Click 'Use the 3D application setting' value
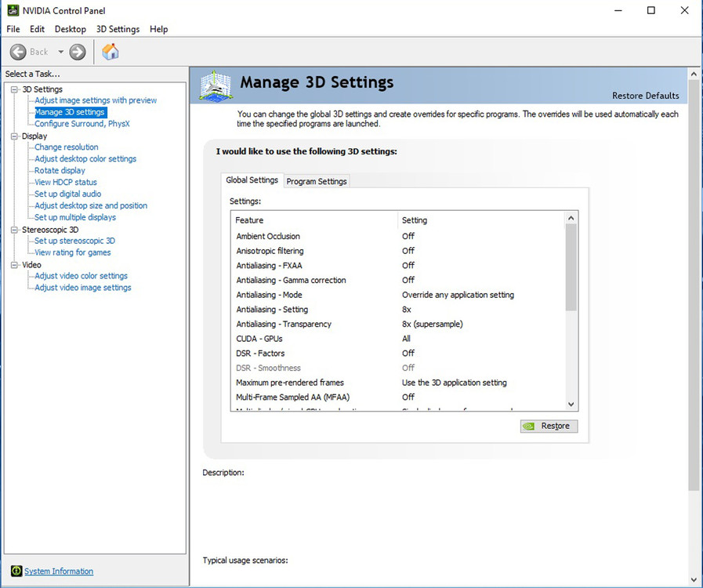The image size is (703, 588). [x=455, y=383]
